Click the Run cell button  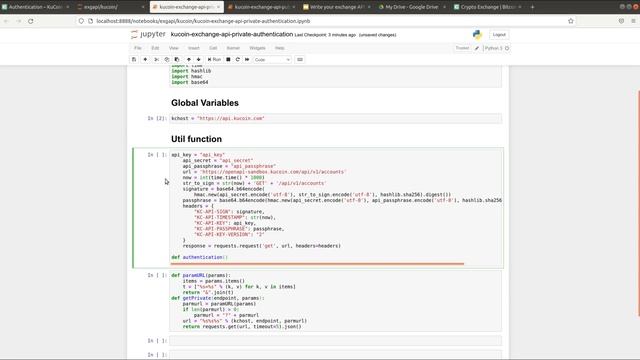tap(214, 60)
